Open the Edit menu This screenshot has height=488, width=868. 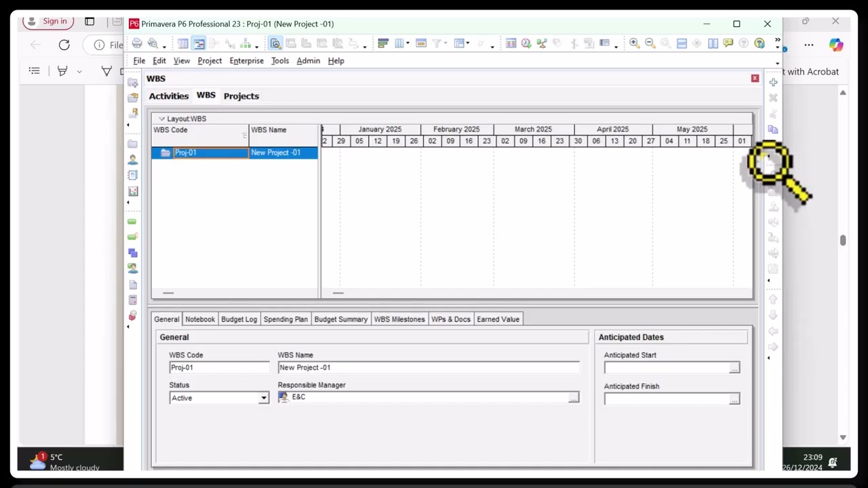[159, 60]
